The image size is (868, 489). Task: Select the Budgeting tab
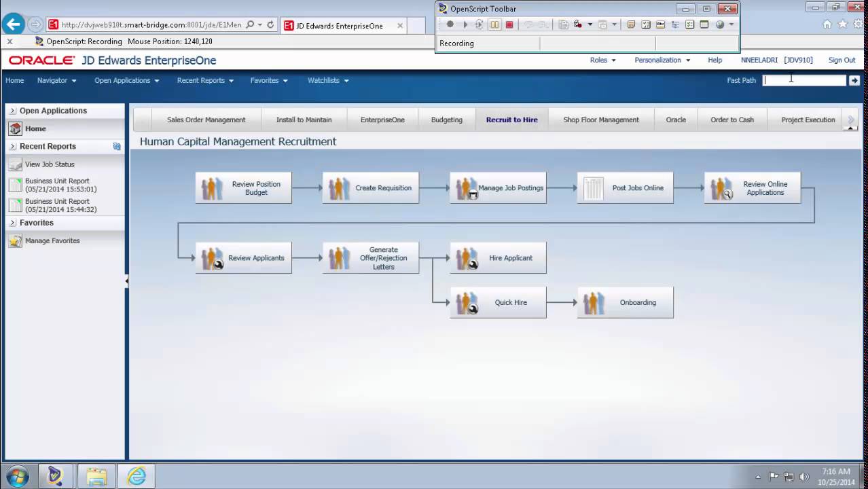tap(447, 120)
